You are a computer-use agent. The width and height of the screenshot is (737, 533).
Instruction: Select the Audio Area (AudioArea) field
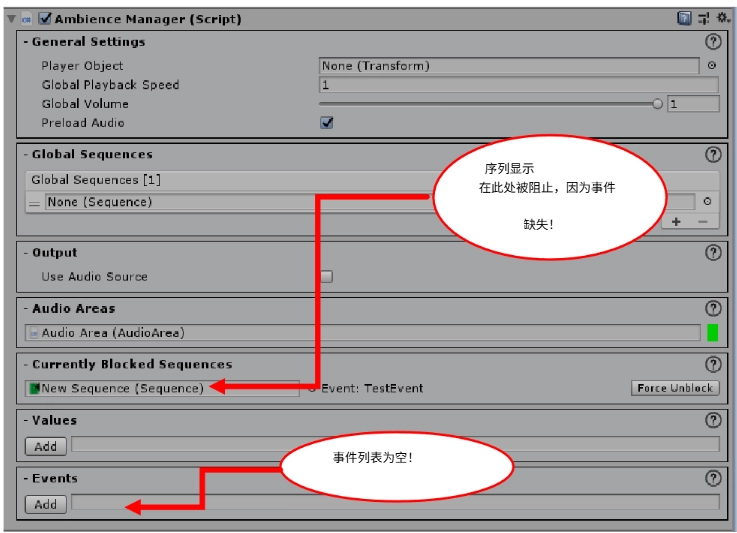click(363, 333)
